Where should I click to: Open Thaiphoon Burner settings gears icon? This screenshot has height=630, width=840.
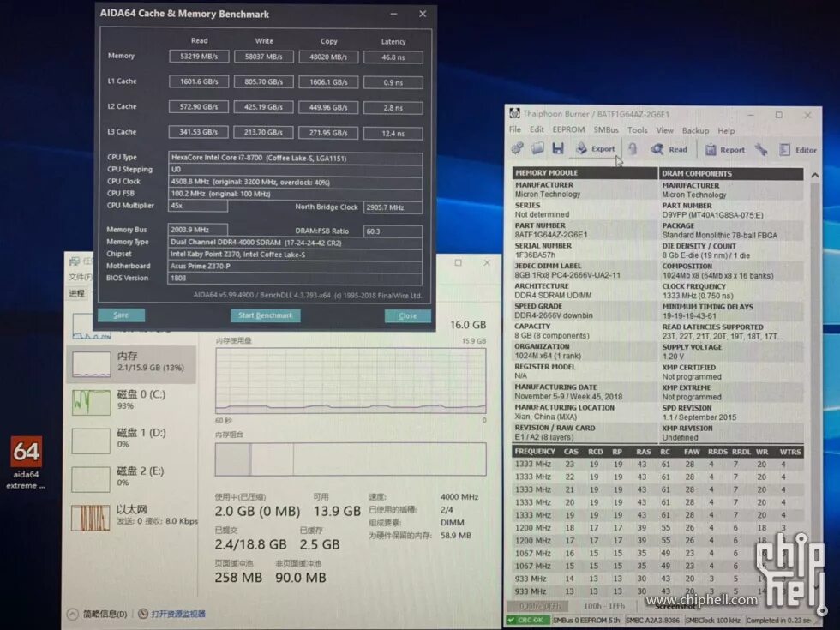(x=518, y=149)
